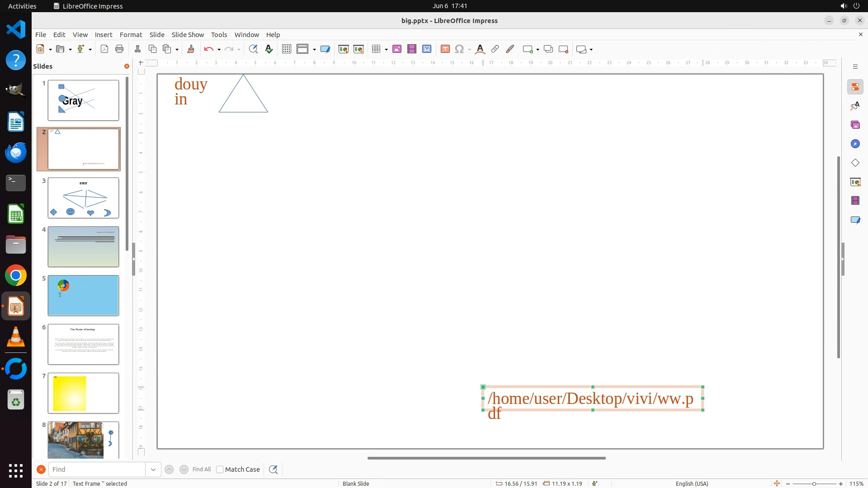Click the Find text input field
868x488 pixels.
[97, 469]
